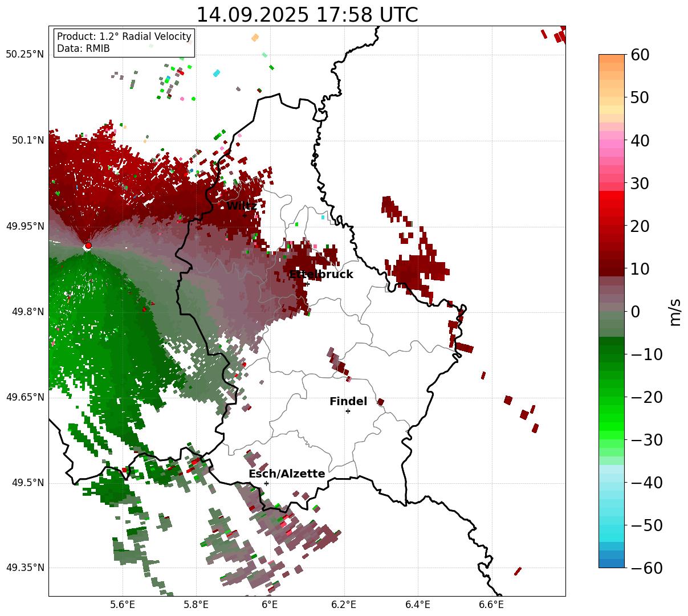Click the 49.95°N latitude label
Image resolution: width=688 pixels, height=616 pixels.
25,226
